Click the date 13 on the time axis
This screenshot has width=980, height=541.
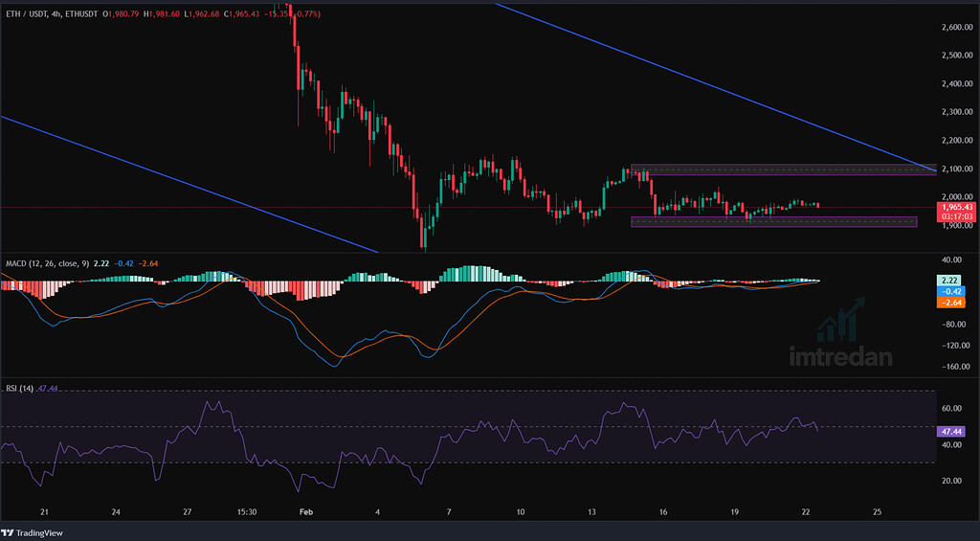591,511
